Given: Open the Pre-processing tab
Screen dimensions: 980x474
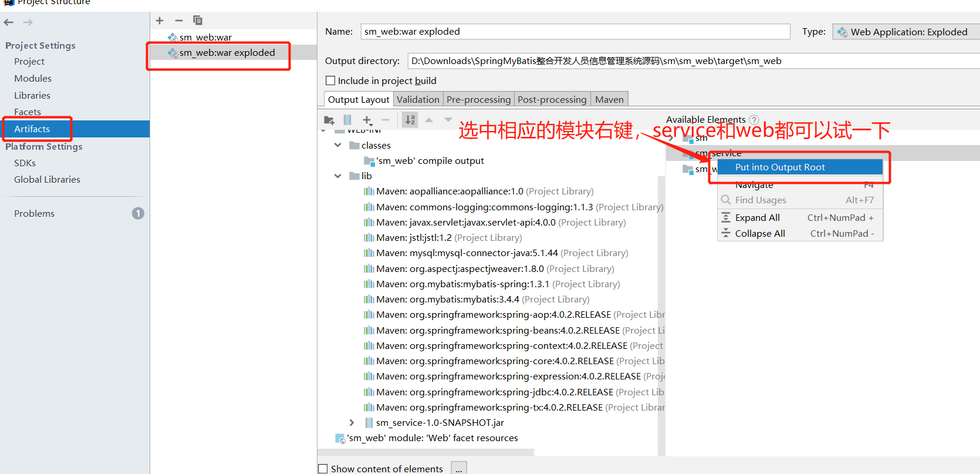Looking at the screenshot, I should tap(479, 99).
